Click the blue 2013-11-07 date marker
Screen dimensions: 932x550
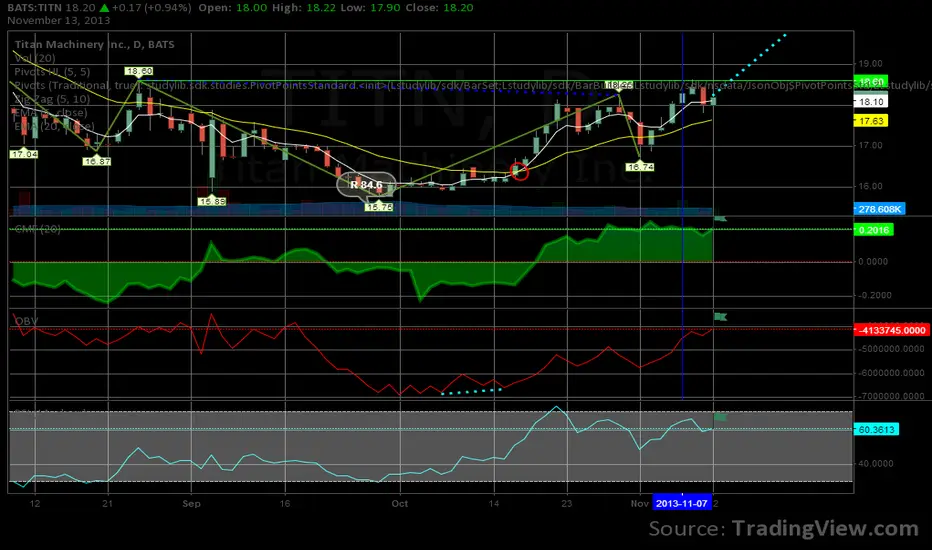tap(682, 503)
